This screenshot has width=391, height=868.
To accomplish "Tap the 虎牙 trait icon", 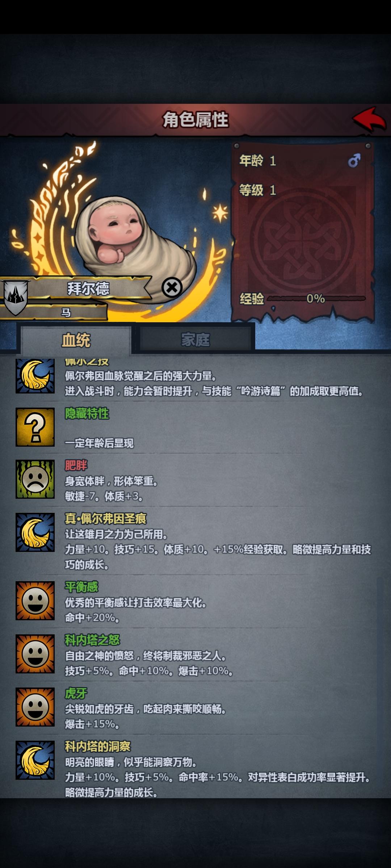I will tap(35, 707).
